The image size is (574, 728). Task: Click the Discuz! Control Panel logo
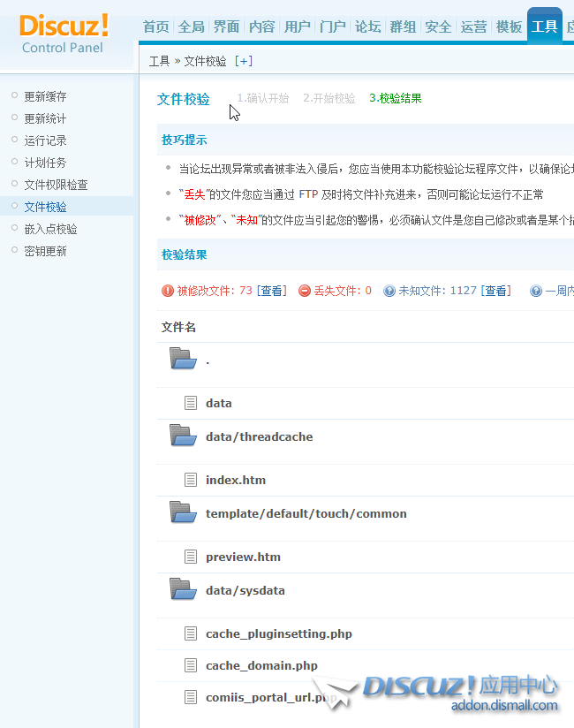coord(64,34)
